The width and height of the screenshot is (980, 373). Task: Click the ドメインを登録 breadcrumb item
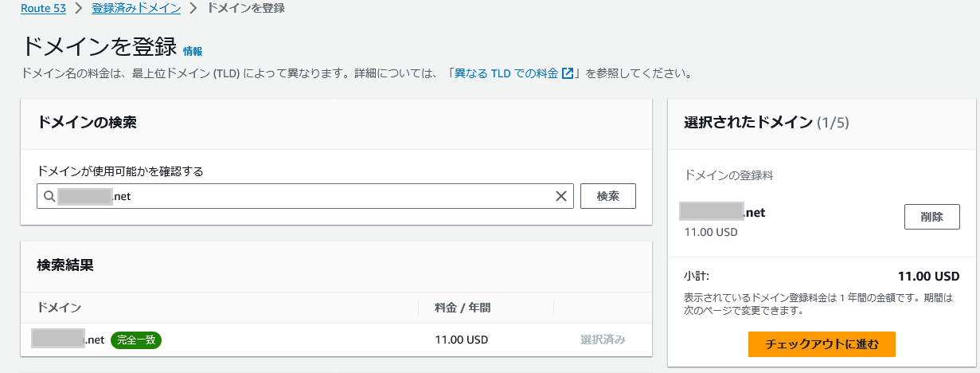click(245, 9)
